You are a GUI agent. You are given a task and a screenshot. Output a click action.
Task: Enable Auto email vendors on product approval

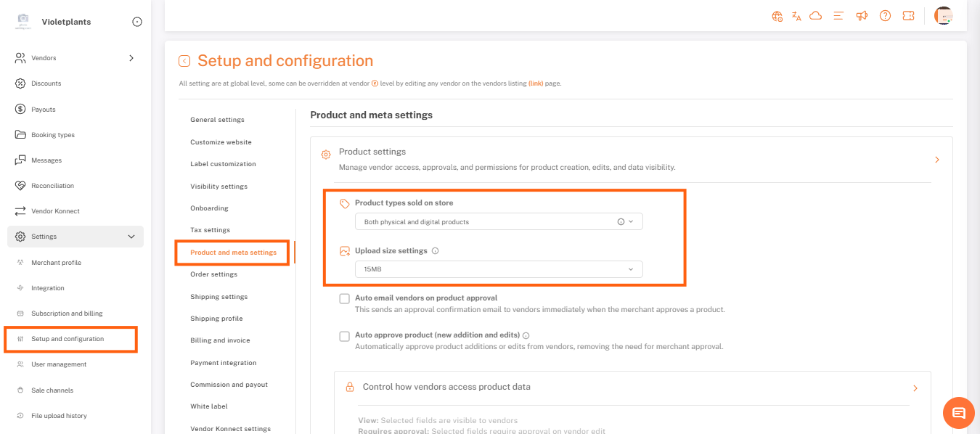(x=345, y=298)
